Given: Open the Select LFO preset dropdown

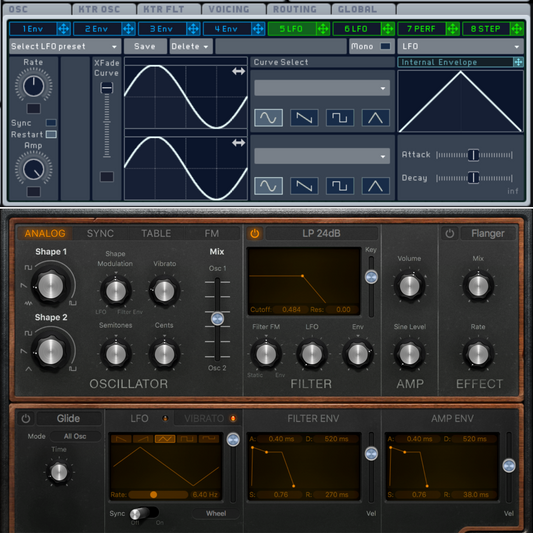Looking at the screenshot, I should (x=65, y=46).
